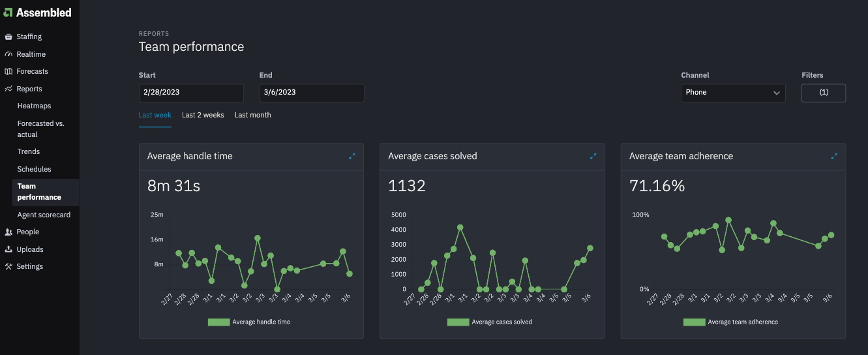
Task: Click the People icon in sidebar
Action: (8, 232)
